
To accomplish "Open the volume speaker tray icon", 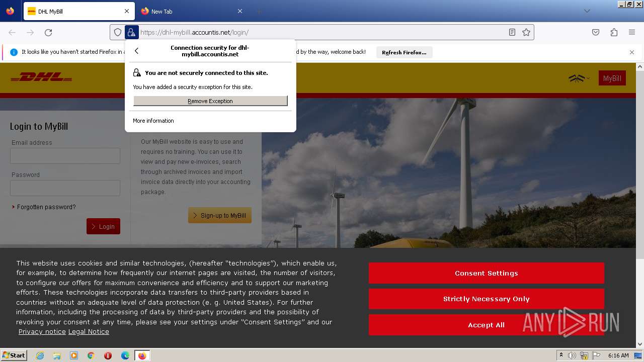I will tap(572, 355).
